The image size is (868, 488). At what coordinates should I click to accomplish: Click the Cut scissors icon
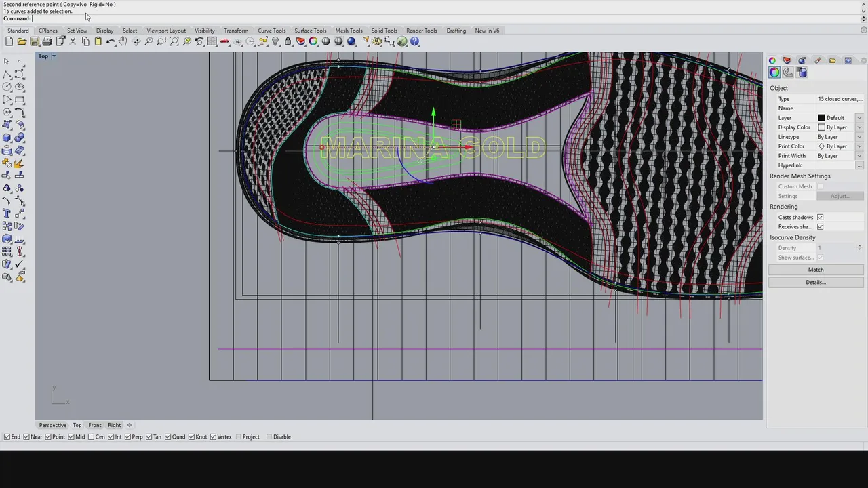[x=73, y=42]
